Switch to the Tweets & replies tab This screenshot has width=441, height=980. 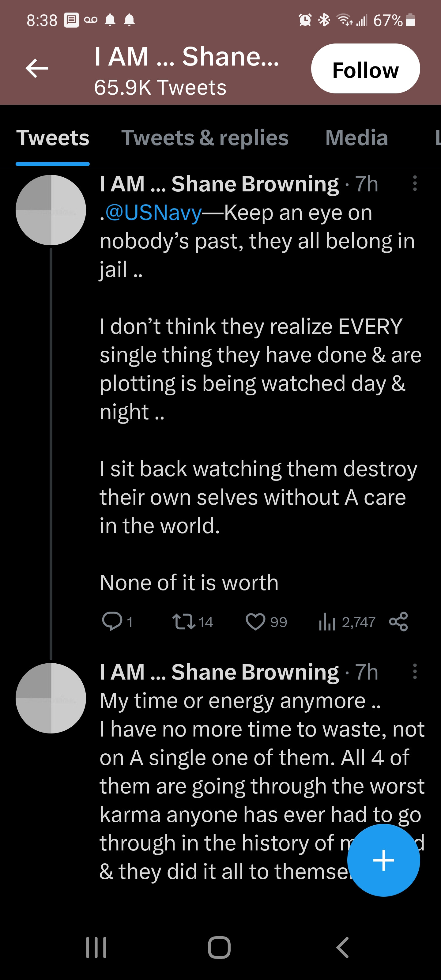point(205,138)
